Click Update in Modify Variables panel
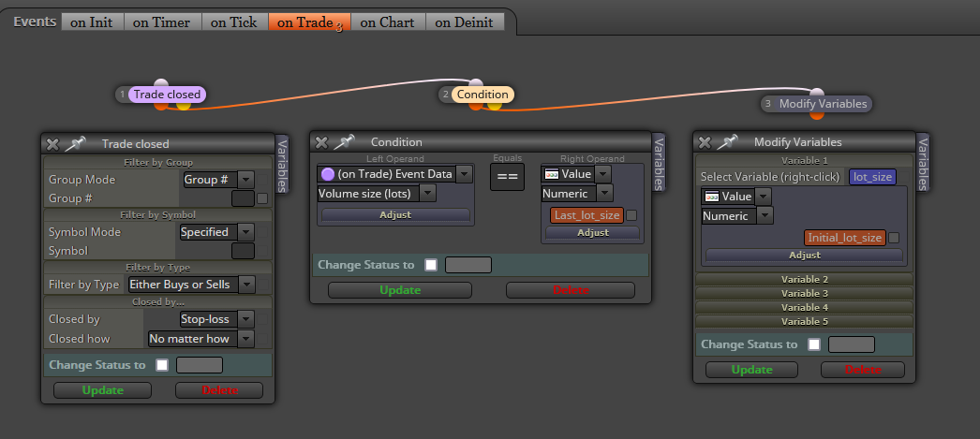Image resolution: width=980 pixels, height=439 pixels. coord(752,370)
